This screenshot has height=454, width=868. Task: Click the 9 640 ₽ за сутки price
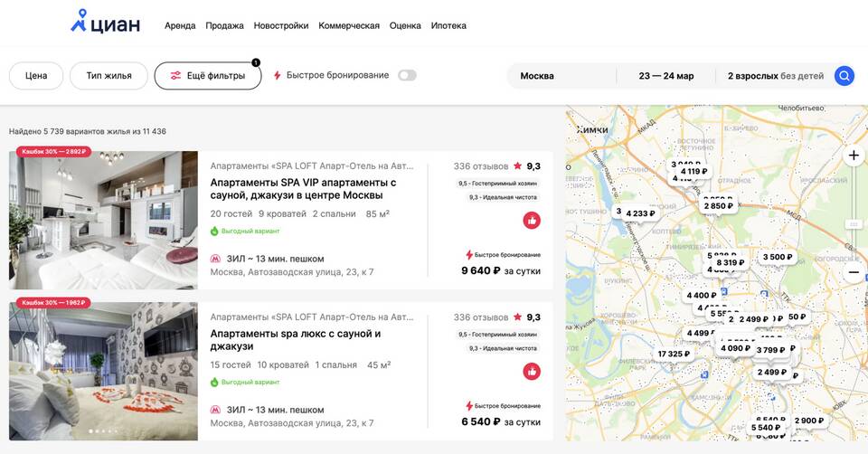pyautogui.click(x=501, y=270)
